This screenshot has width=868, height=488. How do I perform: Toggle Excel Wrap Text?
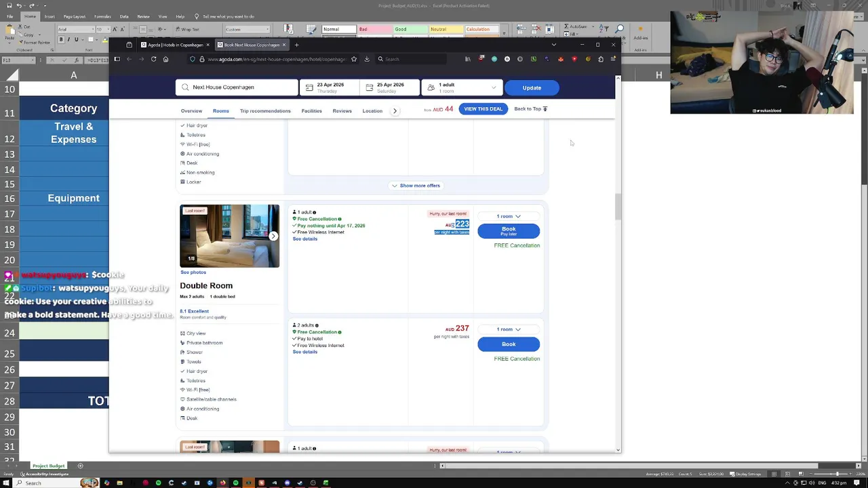186,29
